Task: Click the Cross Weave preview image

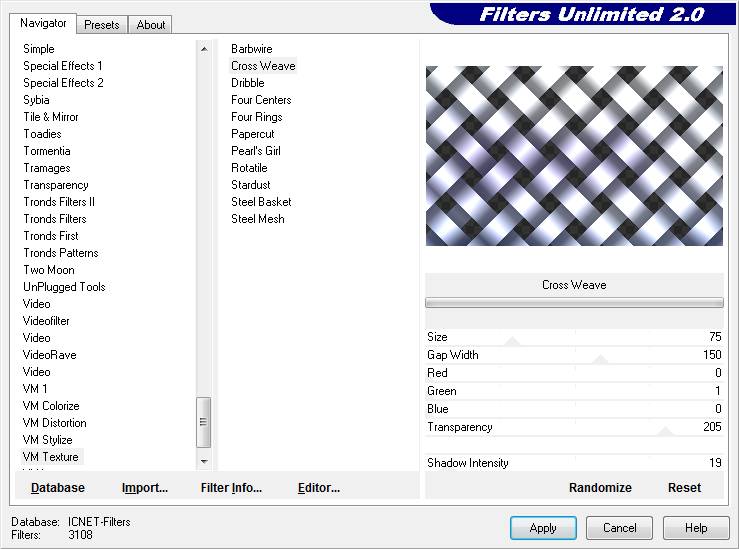Action: (574, 156)
